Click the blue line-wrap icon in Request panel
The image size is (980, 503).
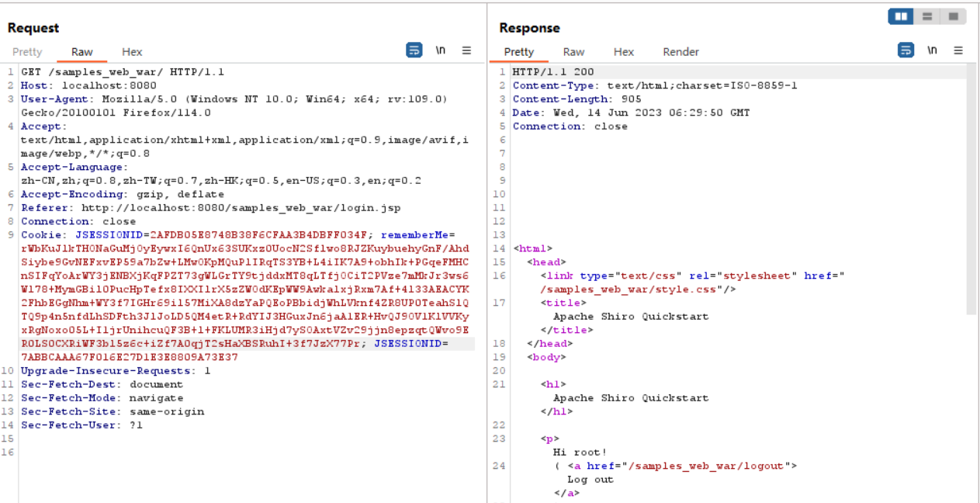tap(414, 50)
